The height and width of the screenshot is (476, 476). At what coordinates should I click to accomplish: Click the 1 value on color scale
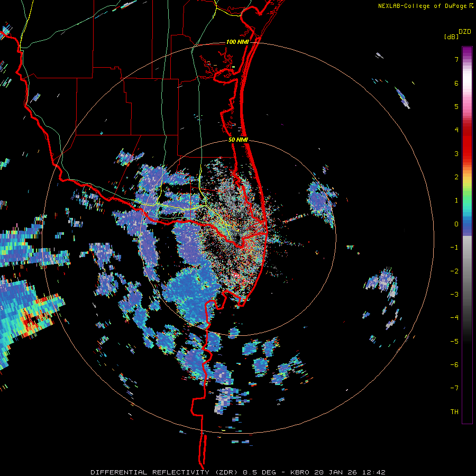pos(456,200)
